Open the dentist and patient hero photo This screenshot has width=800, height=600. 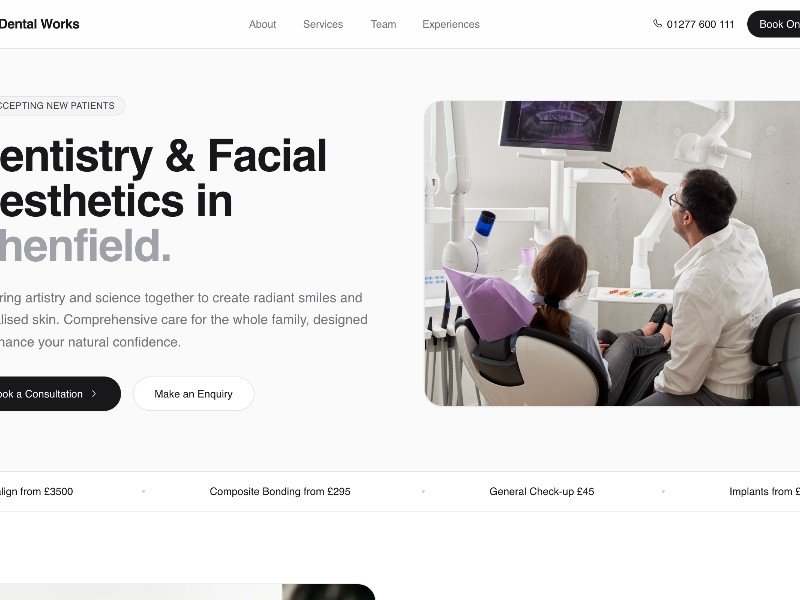pos(612,253)
